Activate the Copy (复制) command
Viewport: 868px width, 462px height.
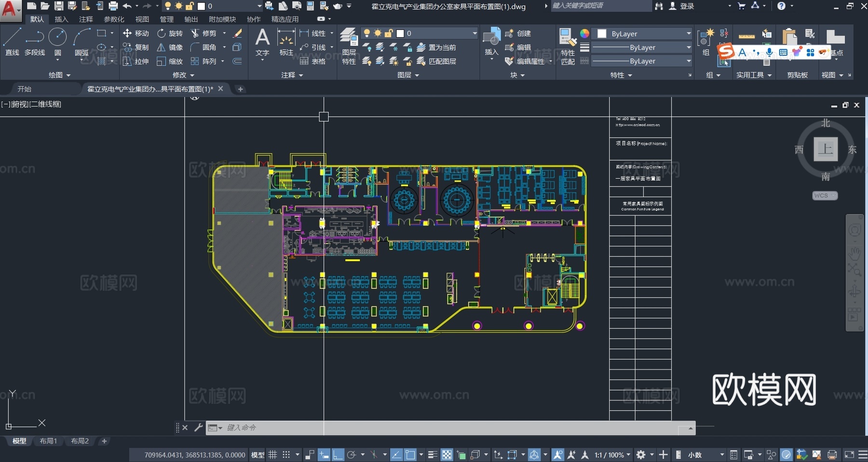pos(136,47)
